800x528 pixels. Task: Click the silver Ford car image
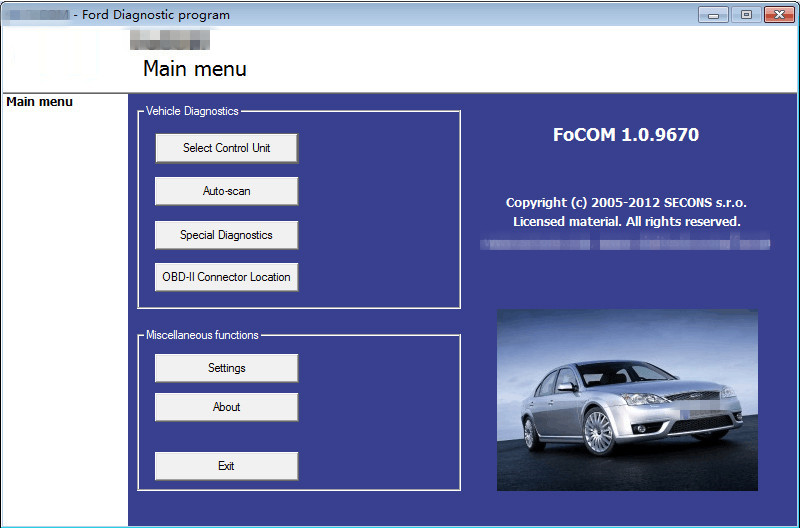click(627, 400)
